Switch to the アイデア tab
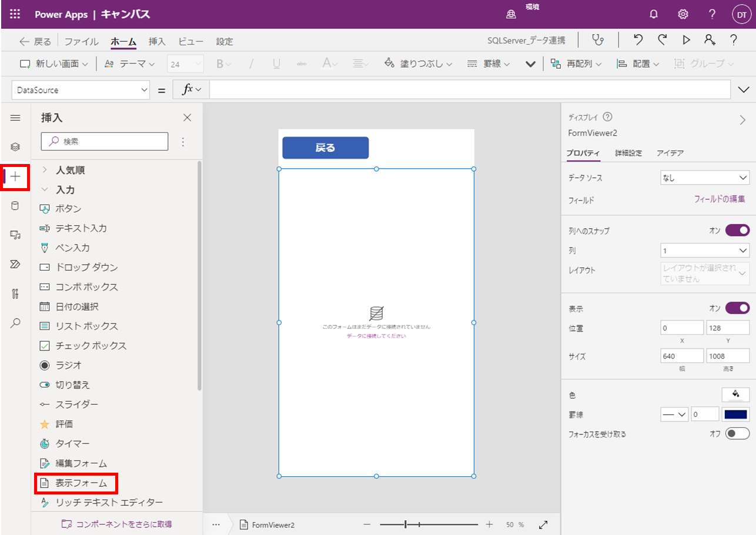 [670, 153]
